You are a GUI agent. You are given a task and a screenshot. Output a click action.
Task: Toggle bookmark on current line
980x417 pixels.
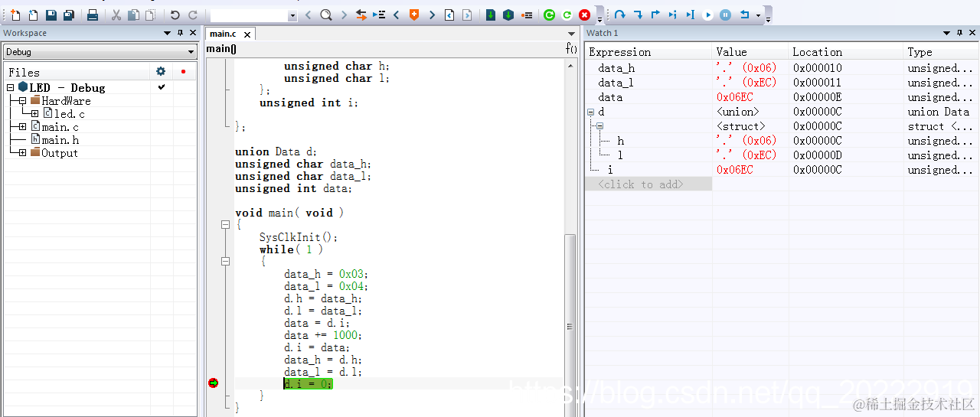(414, 15)
